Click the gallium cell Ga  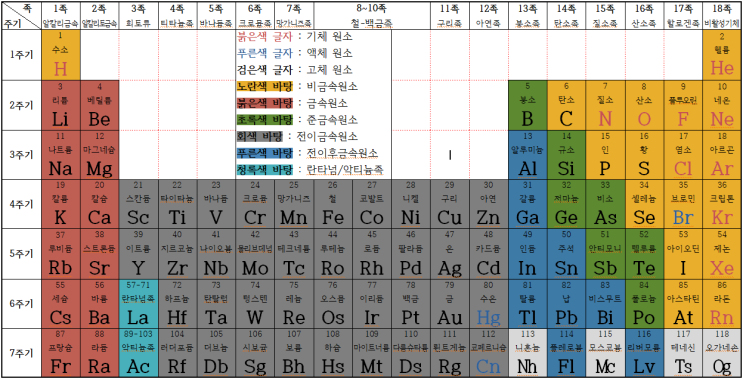pyautogui.click(x=528, y=204)
